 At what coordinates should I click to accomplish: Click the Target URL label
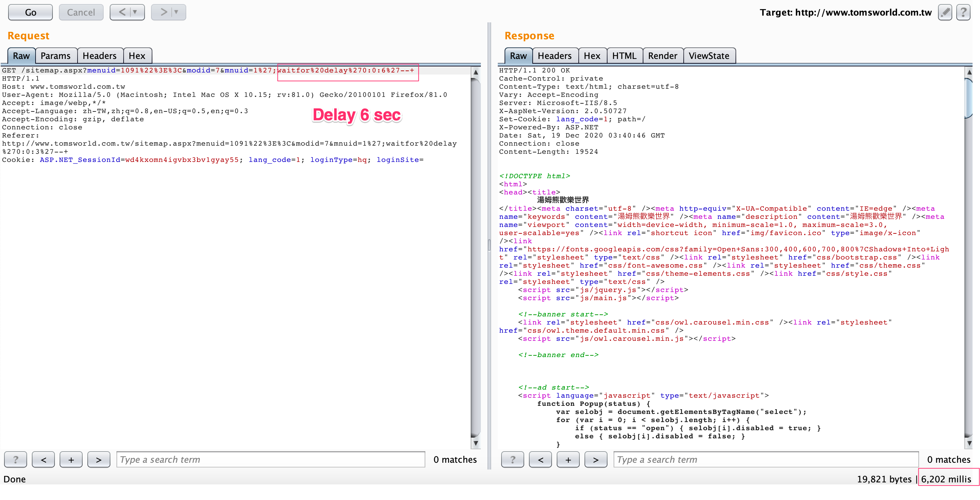click(x=845, y=13)
